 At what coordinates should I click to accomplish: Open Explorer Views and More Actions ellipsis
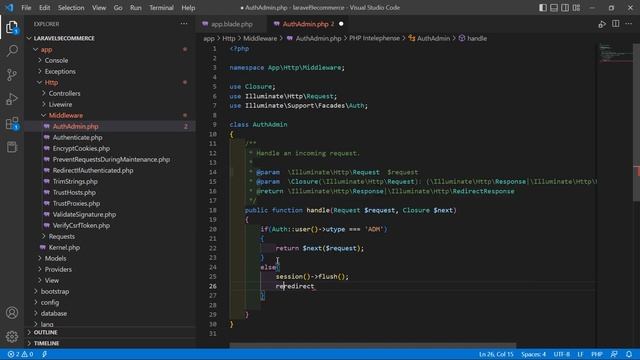click(184, 24)
